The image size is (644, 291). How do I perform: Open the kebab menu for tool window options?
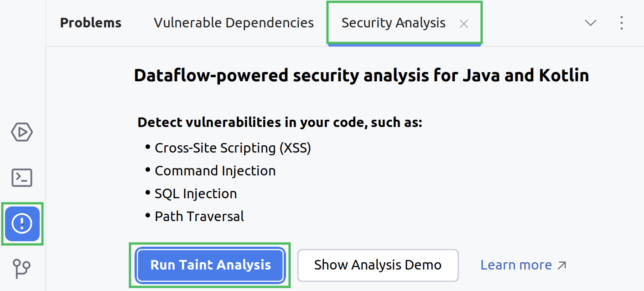[621, 23]
